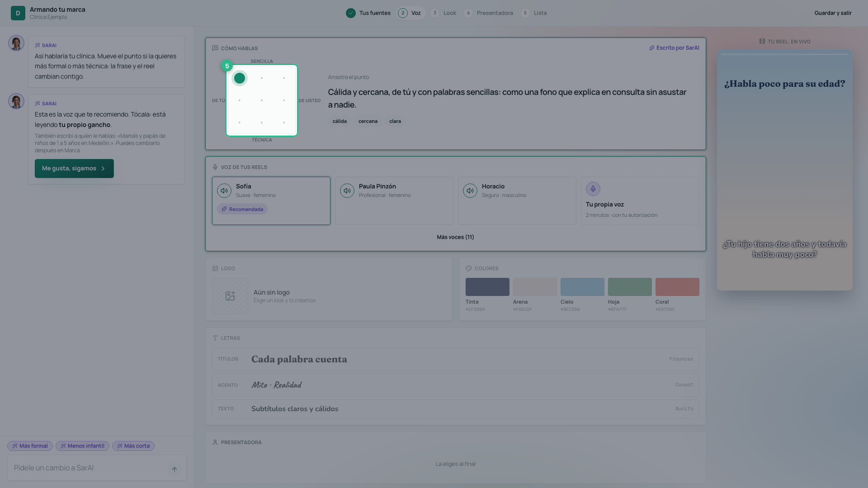
Task: Open the Presentadora step
Action: point(489,13)
